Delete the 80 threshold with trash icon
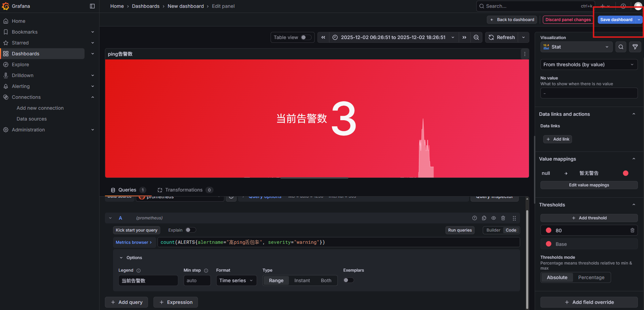 (632, 231)
